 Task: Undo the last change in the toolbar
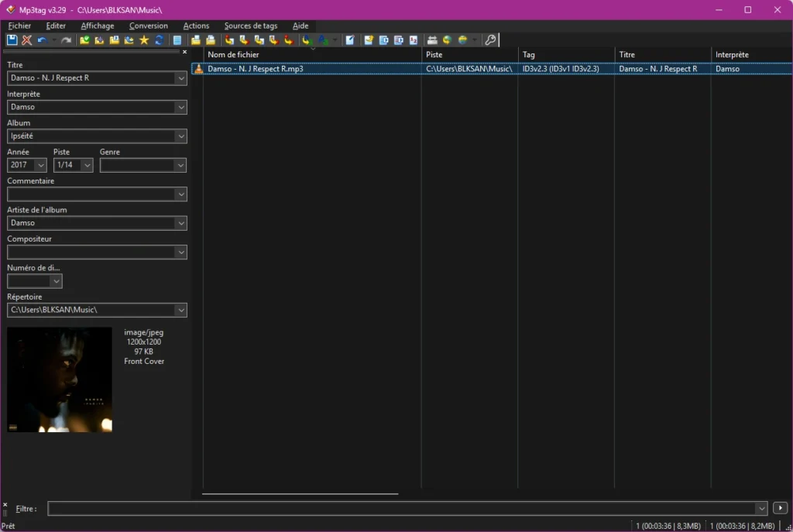[42, 40]
